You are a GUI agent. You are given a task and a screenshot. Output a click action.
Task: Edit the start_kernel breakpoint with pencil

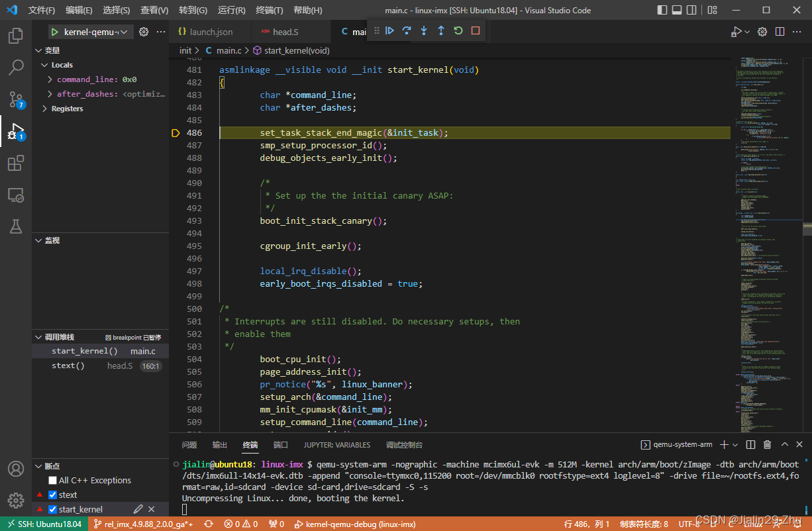coord(138,509)
